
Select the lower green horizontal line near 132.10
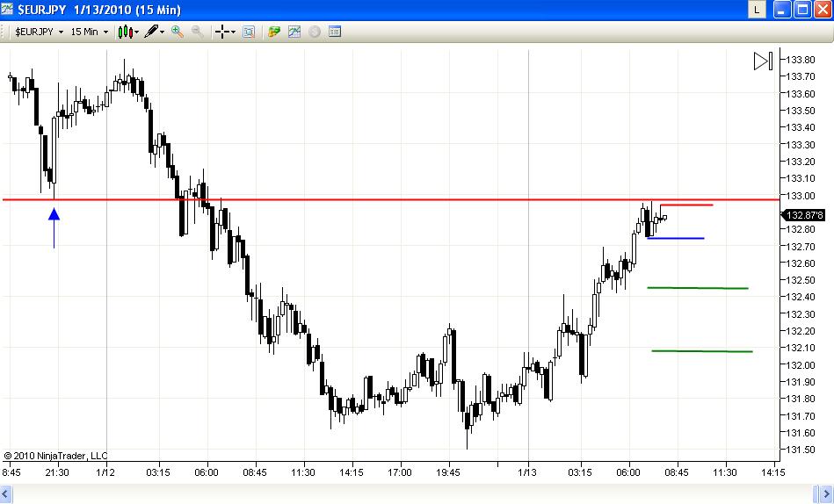pos(702,351)
